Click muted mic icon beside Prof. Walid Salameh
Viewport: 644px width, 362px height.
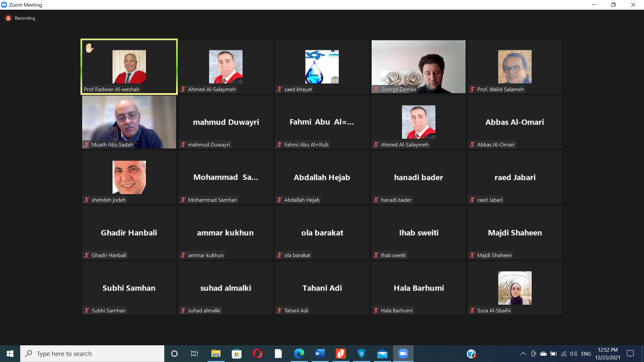(x=472, y=89)
